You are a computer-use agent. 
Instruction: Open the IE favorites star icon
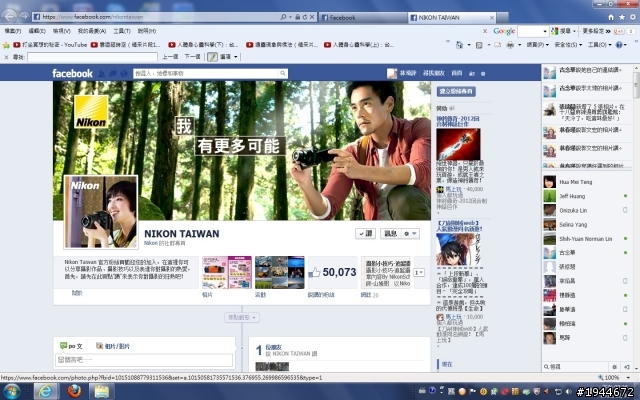click(622, 17)
